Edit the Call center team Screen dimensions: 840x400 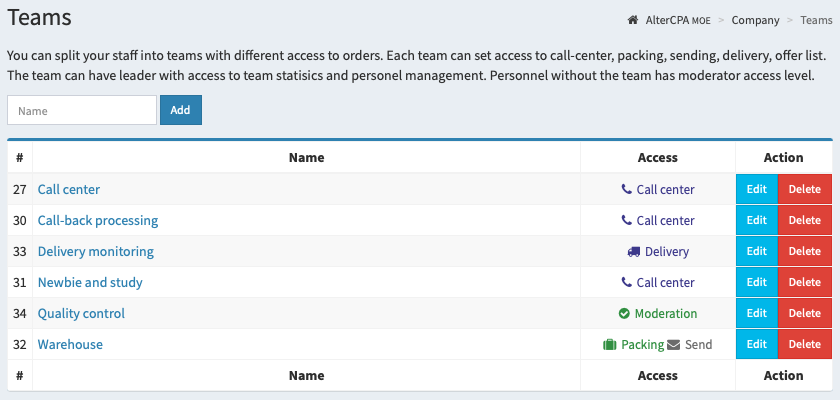pos(756,189)
